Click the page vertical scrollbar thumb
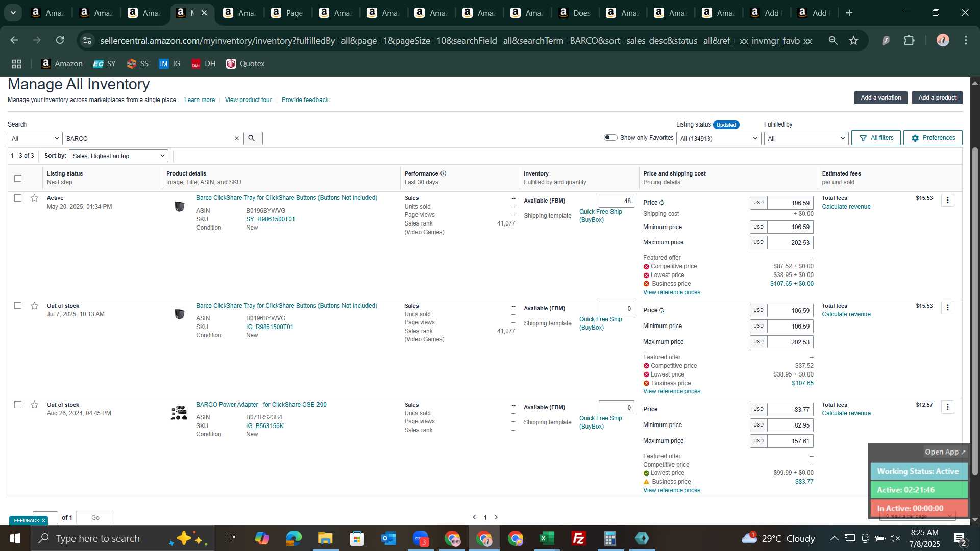This screenshot has height=551, width=980. coord(975,311)
